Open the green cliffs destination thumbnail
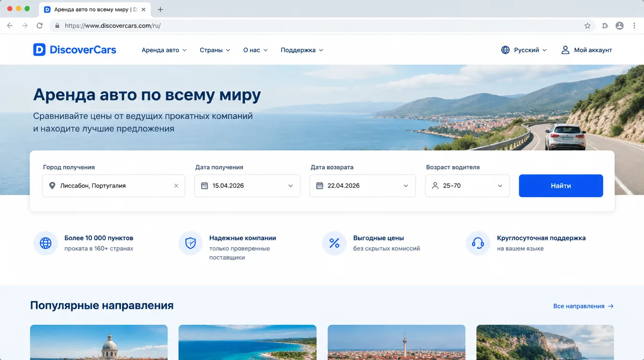This screenshot has height=360, width=644. pyautogui.click(x=545, y=342)
